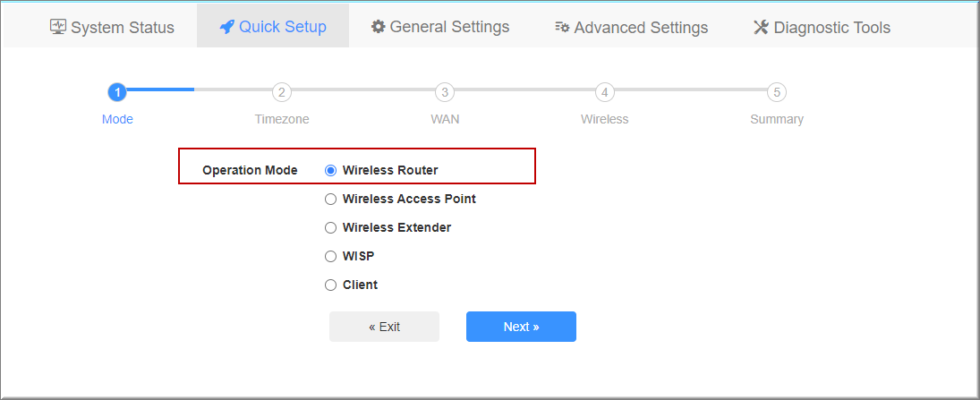Click step 2 Timezone circle

pos(282,92)
